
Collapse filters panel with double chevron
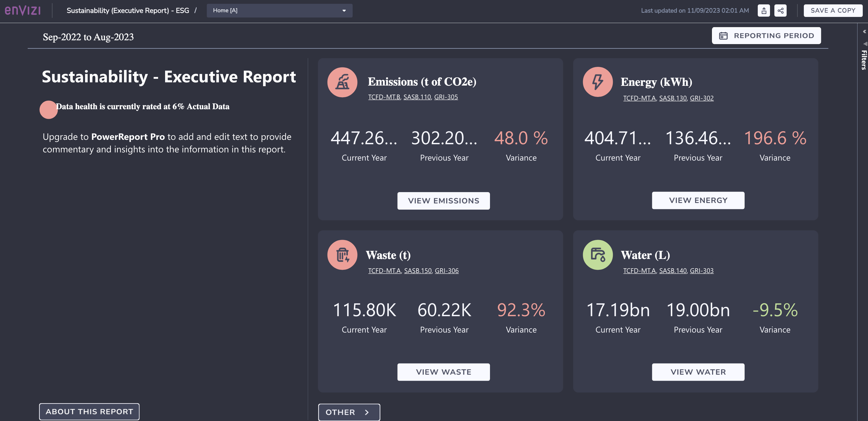pos(864,31)
